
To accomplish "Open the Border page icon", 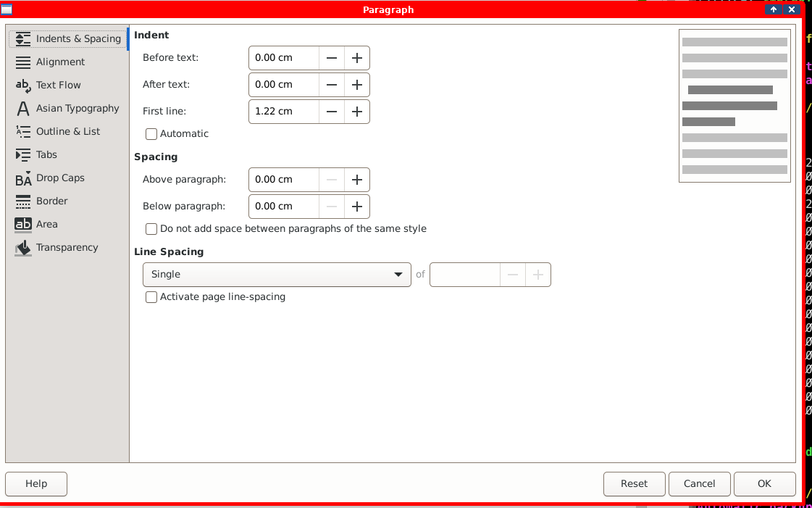I will pyautogui.click(x=23, y=201).
